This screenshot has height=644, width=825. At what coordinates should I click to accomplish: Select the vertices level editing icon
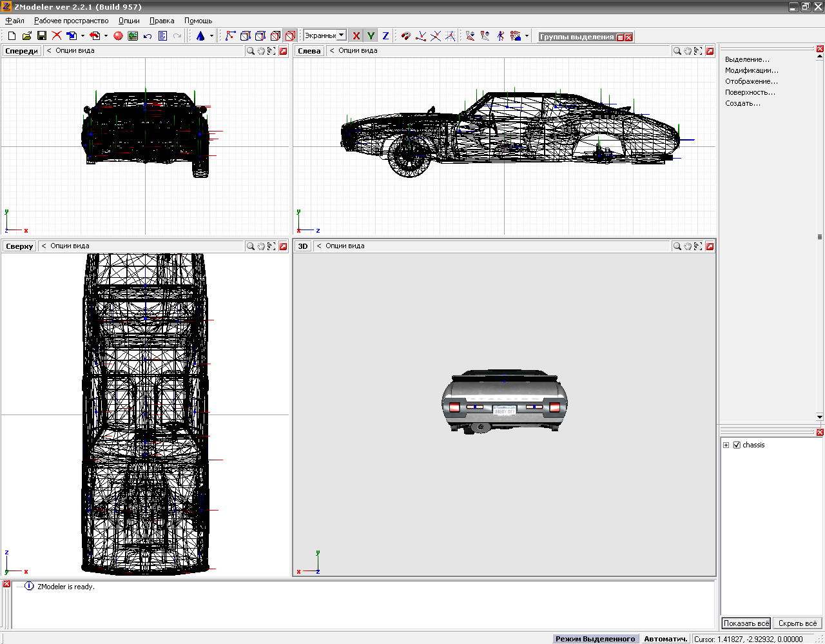(x=230, y=36)
